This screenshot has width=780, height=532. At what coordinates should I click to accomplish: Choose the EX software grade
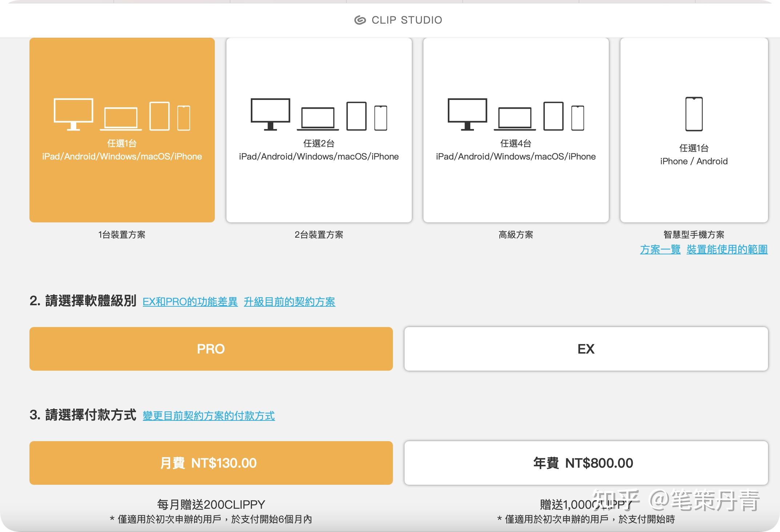pos(586,349)
